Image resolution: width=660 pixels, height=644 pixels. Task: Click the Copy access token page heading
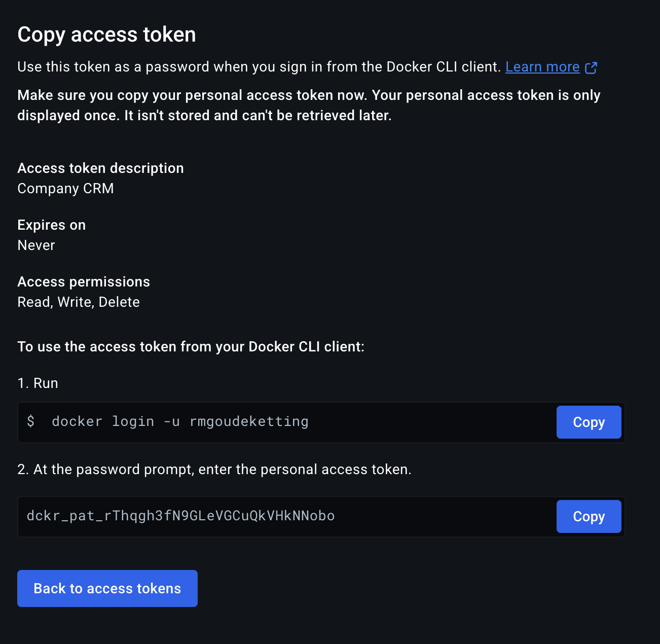click(x=106, y=34)
